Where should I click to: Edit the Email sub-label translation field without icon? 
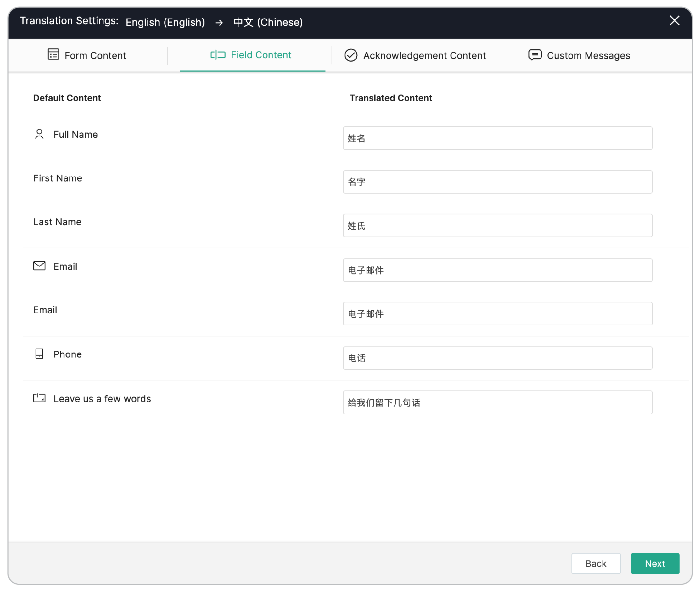pyautogui.click(x=498, y=313)
